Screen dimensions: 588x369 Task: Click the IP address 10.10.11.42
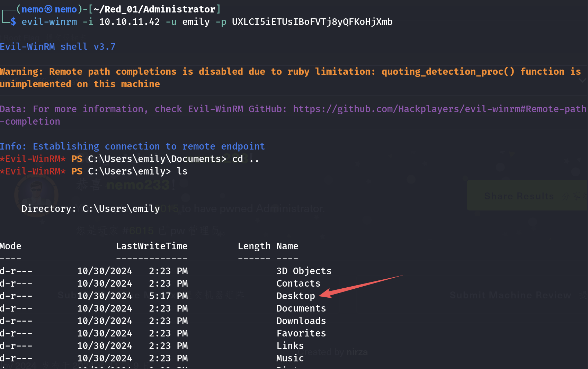click(x=129, y=22)
